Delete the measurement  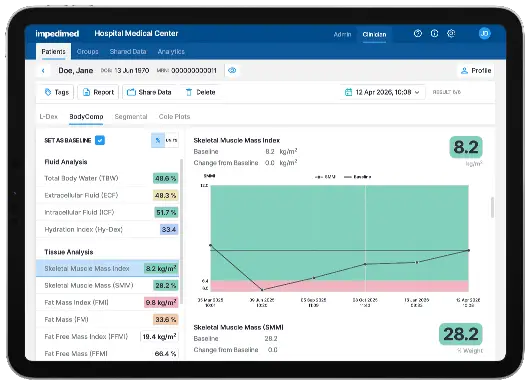point(200,92)
